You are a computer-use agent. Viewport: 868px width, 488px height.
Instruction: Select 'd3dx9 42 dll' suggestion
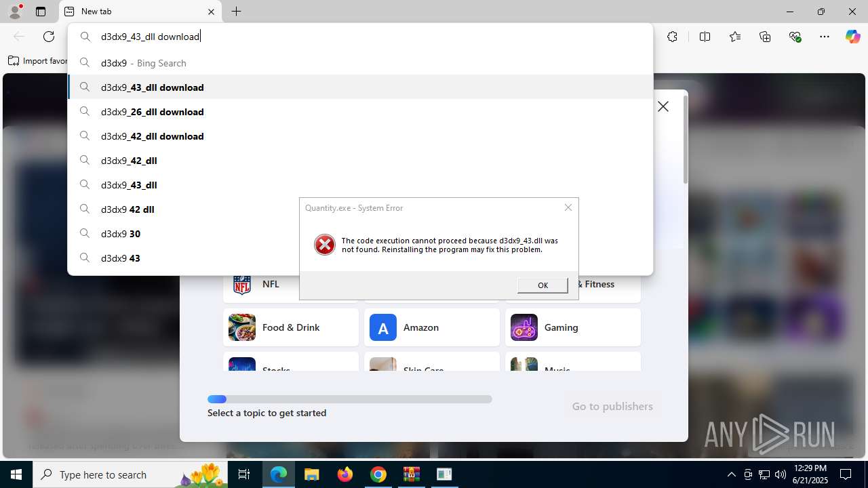pyautogui.click(x=184, y=209)
